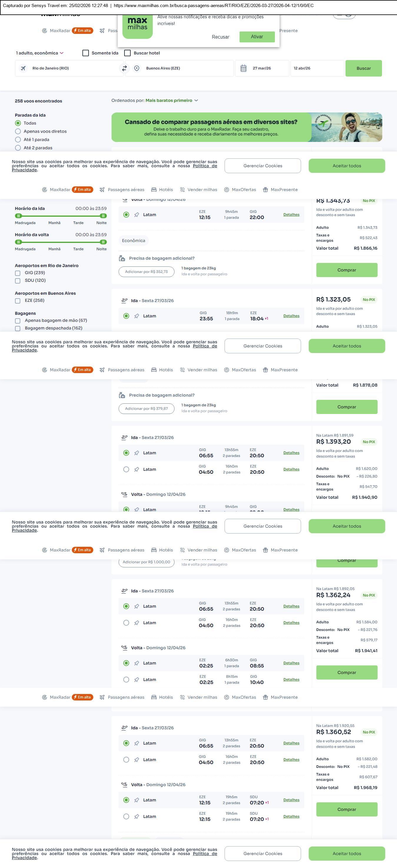This screenshot has height=868, width=397.
Task: Open Detalhes for the 23:55 GIG flight
Action: tap(291, 316)
